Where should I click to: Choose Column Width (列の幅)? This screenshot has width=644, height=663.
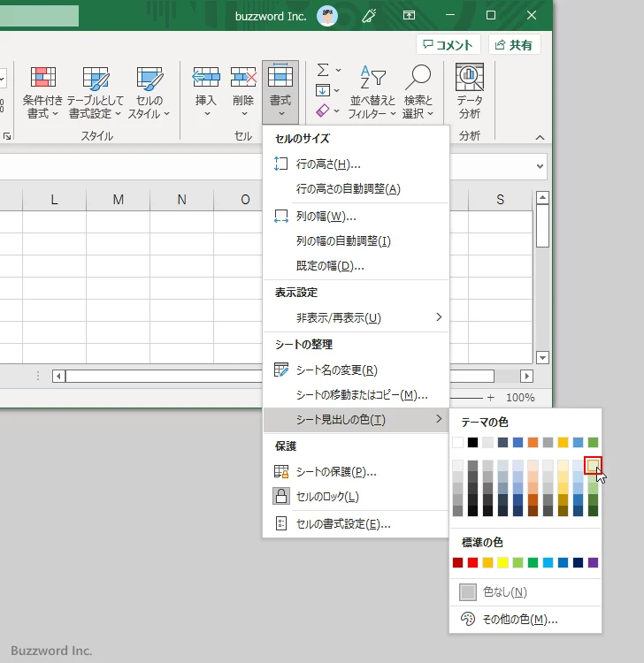tap(356, 216)
